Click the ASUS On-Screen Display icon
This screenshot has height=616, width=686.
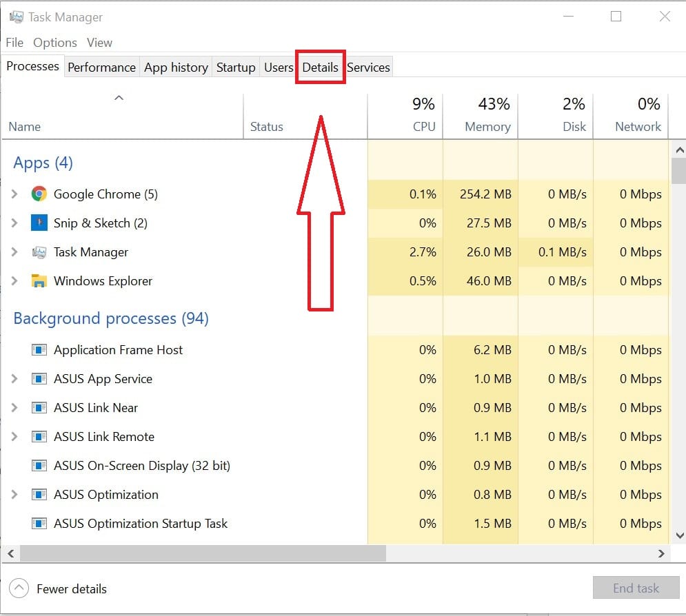39,465
